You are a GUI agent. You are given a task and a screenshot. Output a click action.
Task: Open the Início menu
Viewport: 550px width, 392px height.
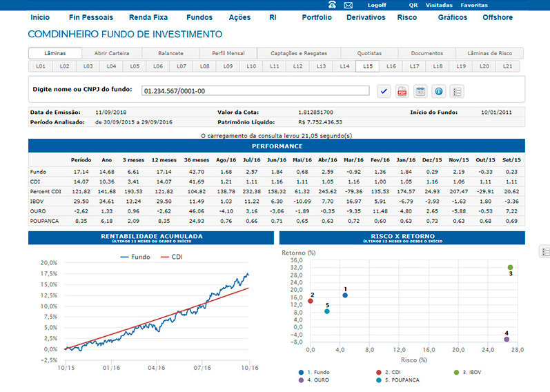pos(40,17)
